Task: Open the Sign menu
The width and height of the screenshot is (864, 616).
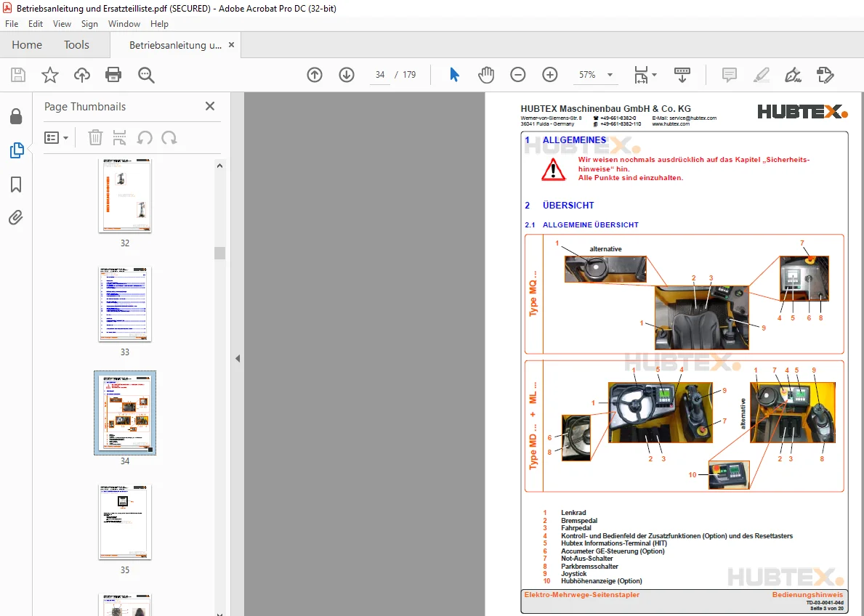Action: (89, 24)
